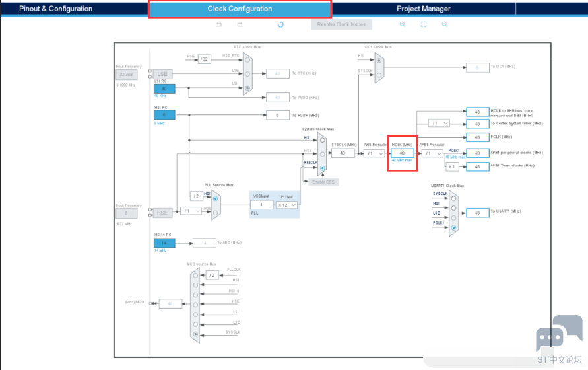Click the To RTC (KHz) value box
588x370 pixels.
click(x=277, y=73)
